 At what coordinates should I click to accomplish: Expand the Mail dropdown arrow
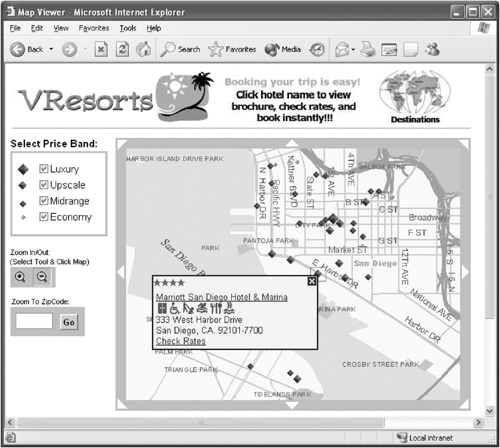pos(353,49)
